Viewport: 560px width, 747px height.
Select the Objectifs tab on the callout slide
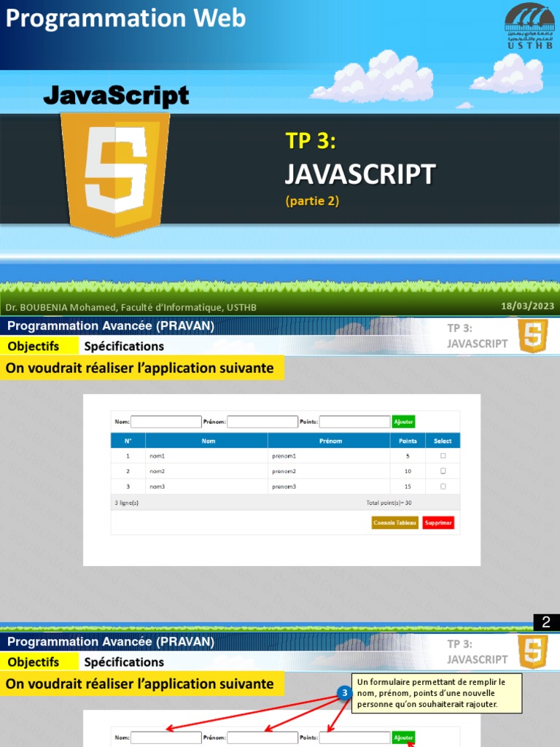pos(39,662)
